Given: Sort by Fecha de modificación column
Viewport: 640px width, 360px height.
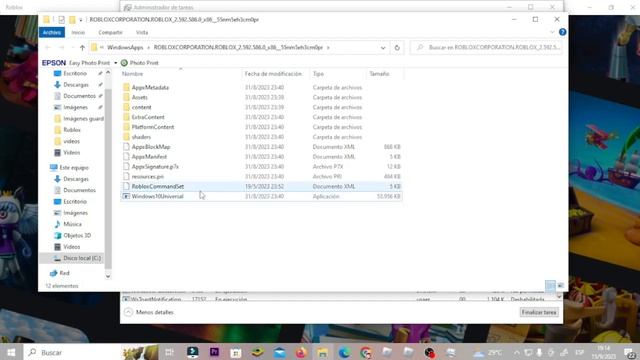Looking at the screenshot, I should click(x=273, y=74).
